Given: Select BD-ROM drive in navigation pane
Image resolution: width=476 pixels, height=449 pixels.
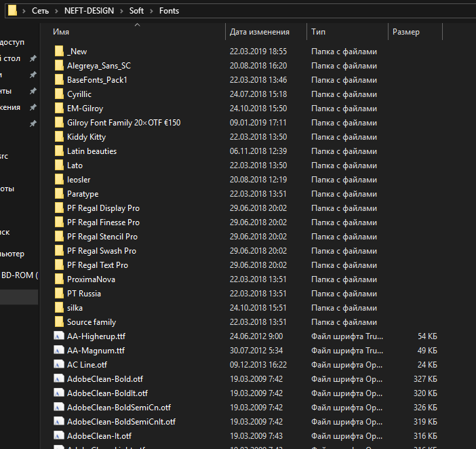Looking at the screenshot, I should click(20, 275).
